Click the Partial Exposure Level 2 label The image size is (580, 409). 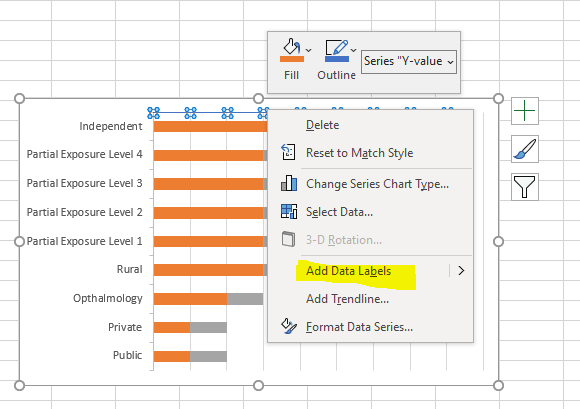(84, 212)
